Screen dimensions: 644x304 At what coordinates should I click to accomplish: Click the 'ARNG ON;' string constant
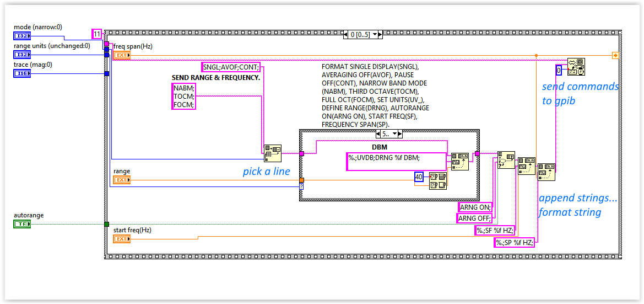(475, 208)
